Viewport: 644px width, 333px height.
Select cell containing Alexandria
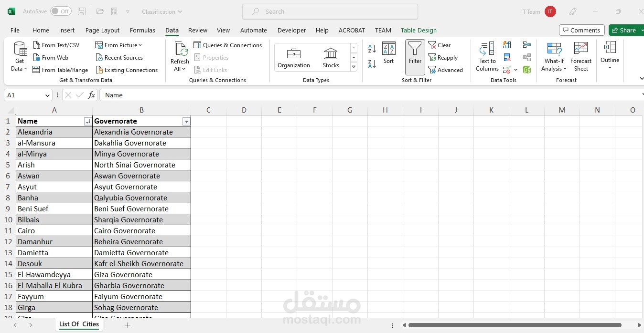54,132
